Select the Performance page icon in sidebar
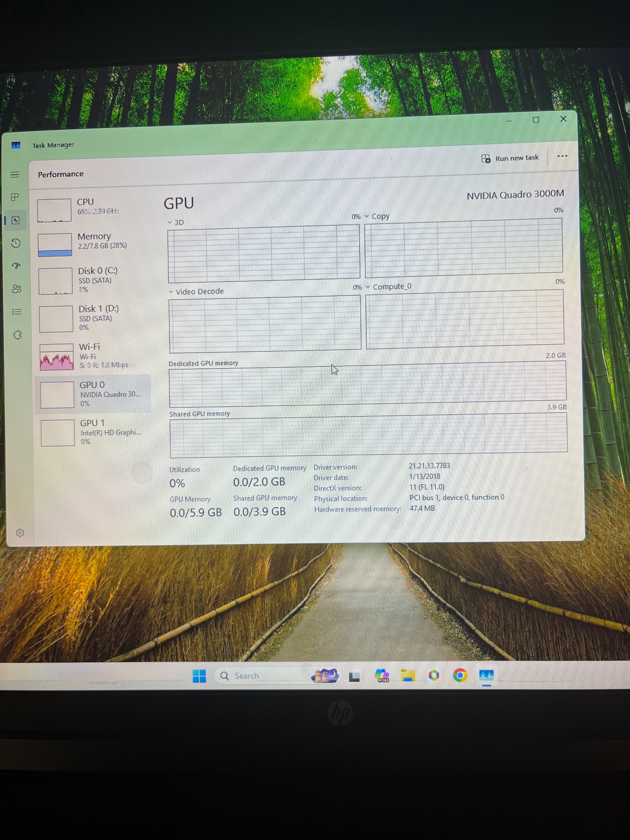Image resolution: width=630 pixels, height=840 pixels. (15, 220)
